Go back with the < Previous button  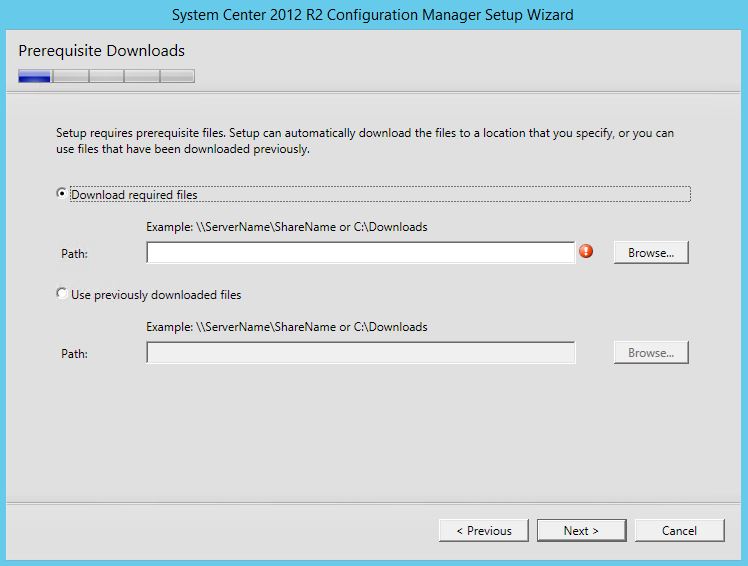click(483, 530)
